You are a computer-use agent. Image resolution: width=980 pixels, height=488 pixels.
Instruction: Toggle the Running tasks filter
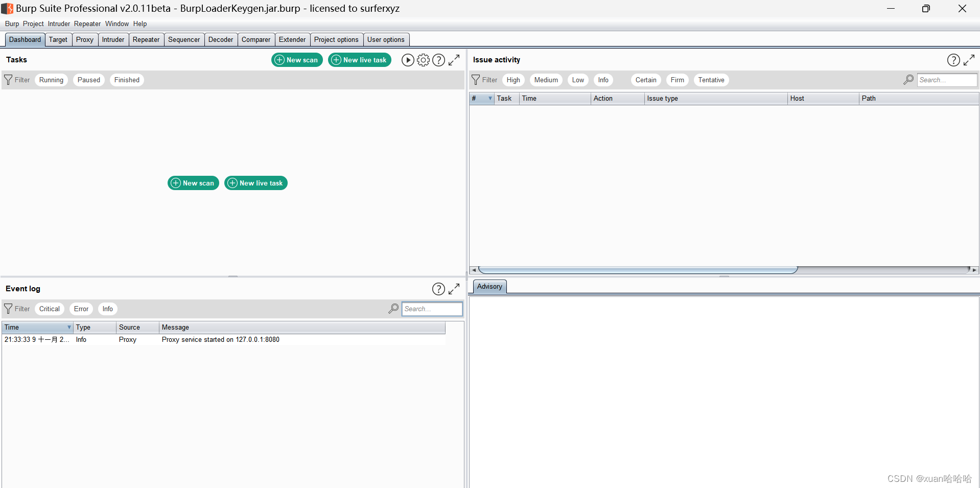(x=52, y=80)
